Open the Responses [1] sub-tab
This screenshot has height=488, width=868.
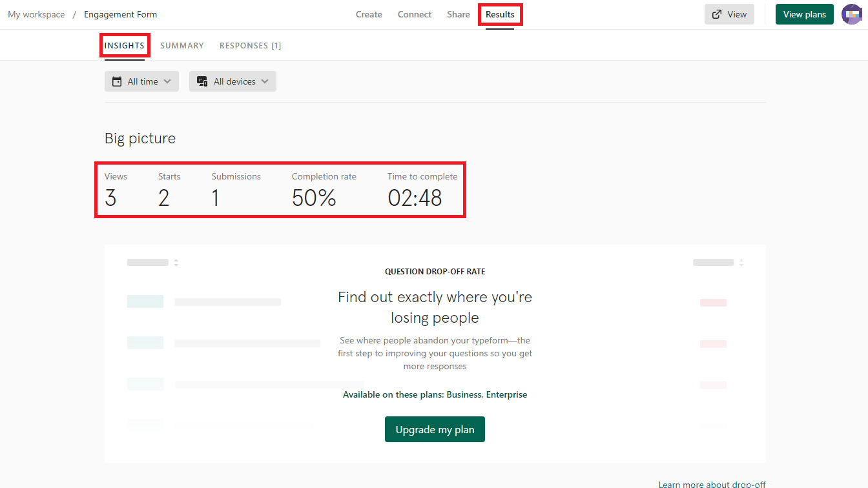point(250,46)
